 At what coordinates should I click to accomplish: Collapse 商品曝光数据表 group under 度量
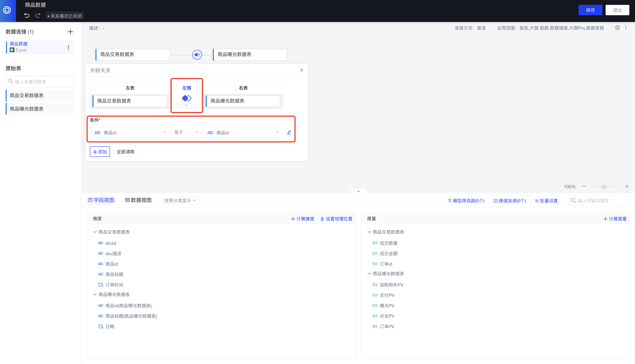tap(369, 274)
